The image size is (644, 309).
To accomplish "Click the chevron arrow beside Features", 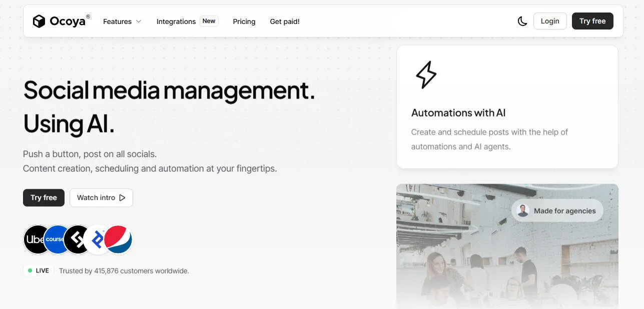I will [139, 21].
